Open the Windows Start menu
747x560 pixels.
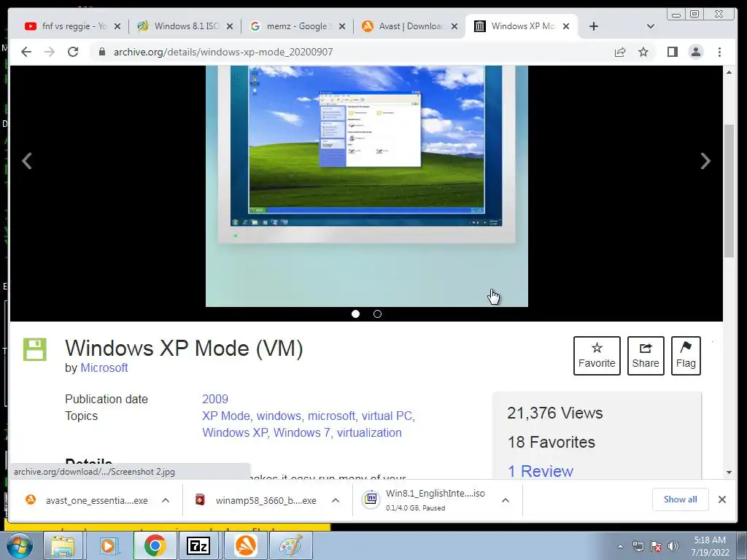[x=19, y=545]
